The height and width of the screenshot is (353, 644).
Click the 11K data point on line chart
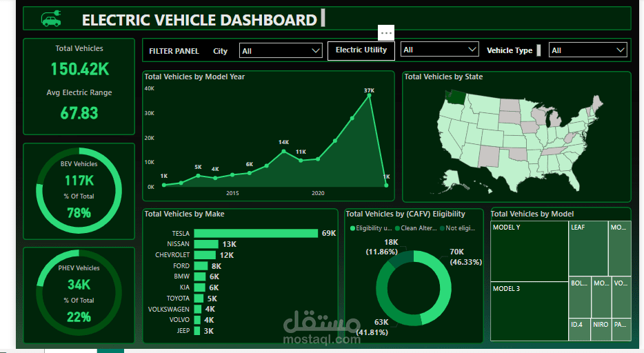301,161
